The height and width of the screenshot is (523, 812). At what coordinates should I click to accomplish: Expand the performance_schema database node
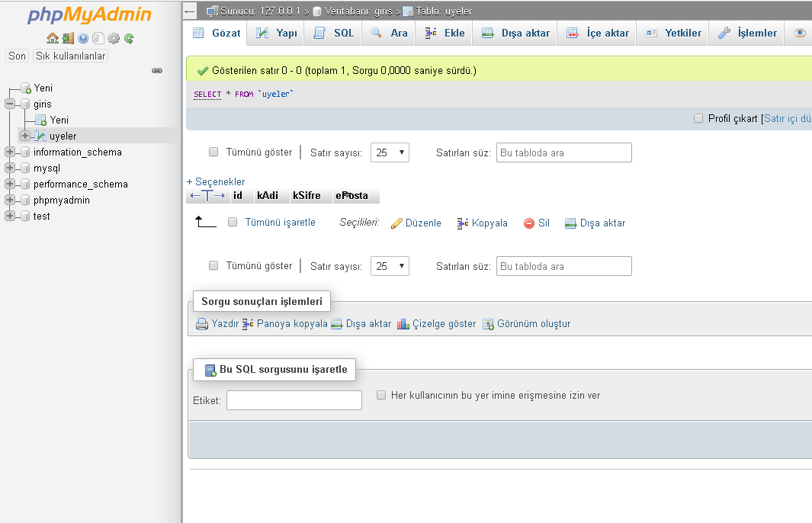9,184
